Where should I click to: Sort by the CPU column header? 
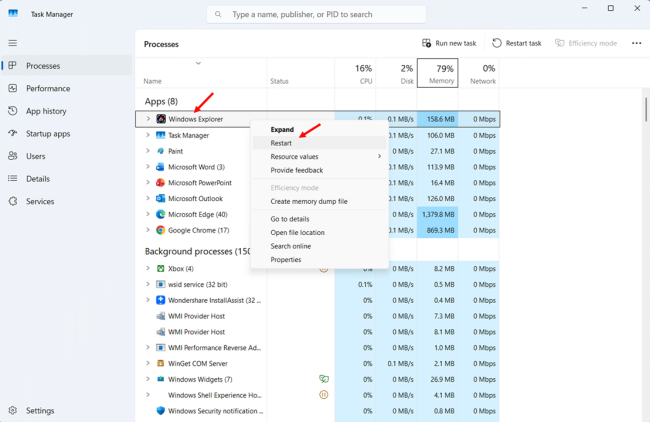(x=355, y=73)
